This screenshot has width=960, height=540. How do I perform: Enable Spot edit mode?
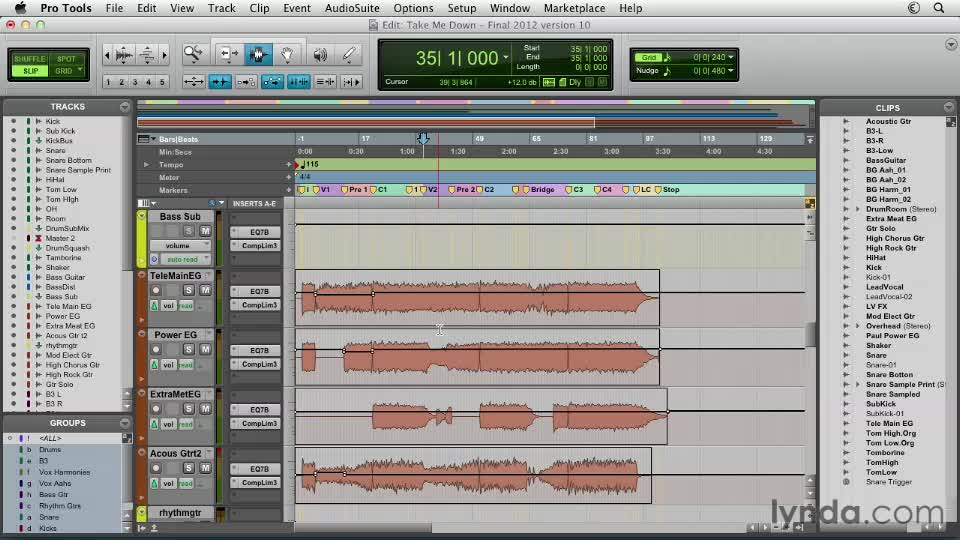pyautogui.click(x=66, y=59)
